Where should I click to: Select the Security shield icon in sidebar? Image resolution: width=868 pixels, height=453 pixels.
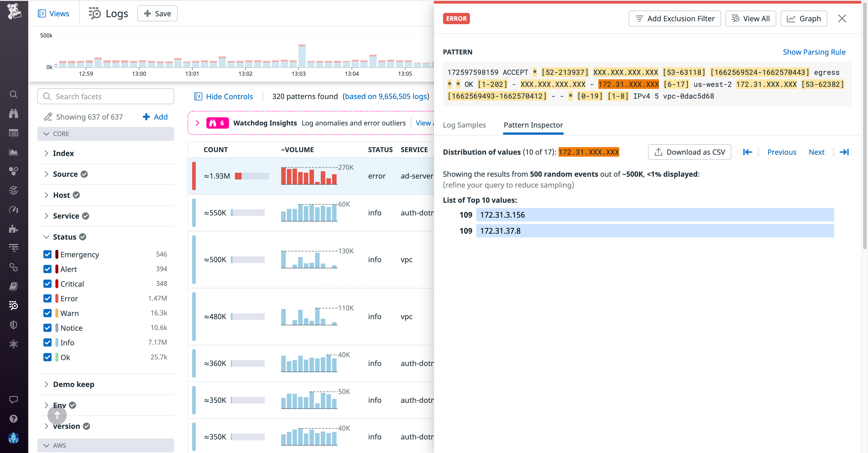[x=14, y=325]
